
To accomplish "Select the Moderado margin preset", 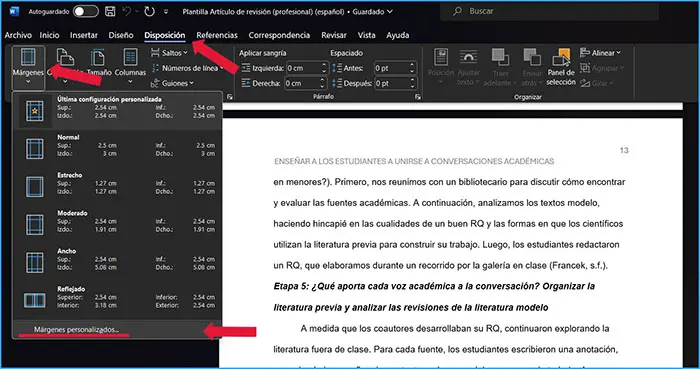I will [117, 225].
